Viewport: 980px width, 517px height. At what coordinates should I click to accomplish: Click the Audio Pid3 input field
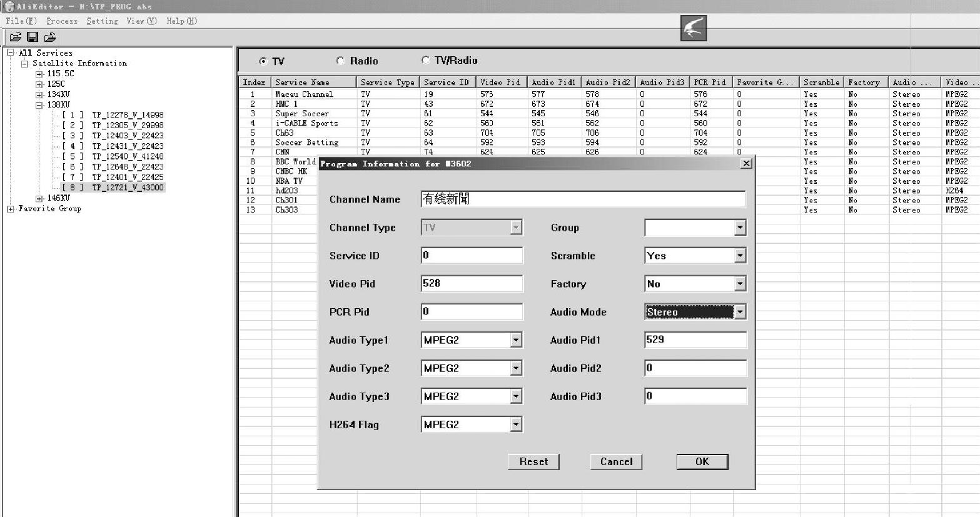click(695, 396)
